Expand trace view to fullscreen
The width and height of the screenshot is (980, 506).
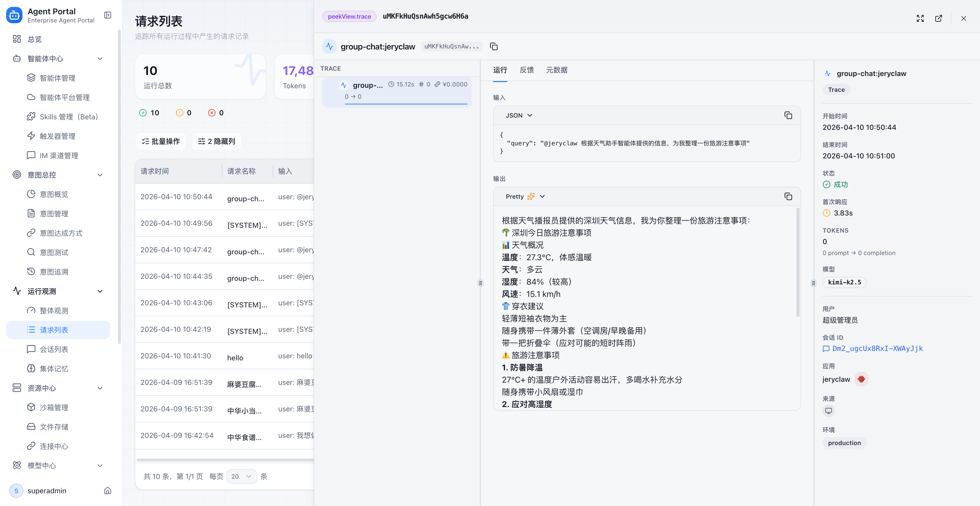[x=920, y=18]
